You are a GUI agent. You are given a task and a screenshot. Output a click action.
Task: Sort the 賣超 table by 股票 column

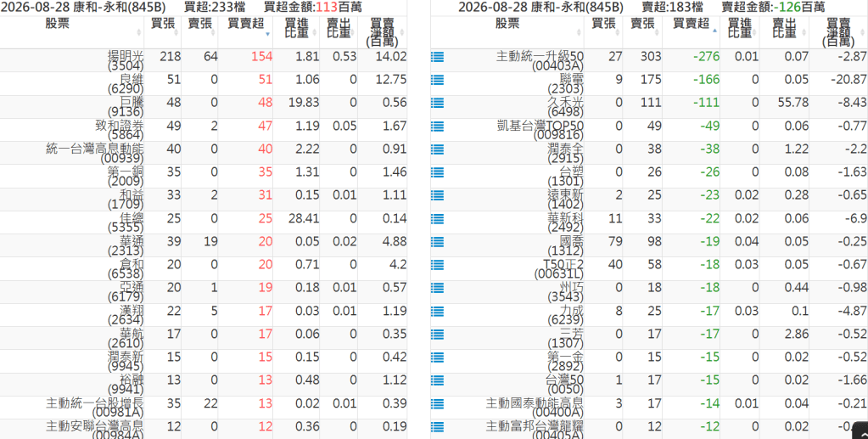click(x=507, y=32)
